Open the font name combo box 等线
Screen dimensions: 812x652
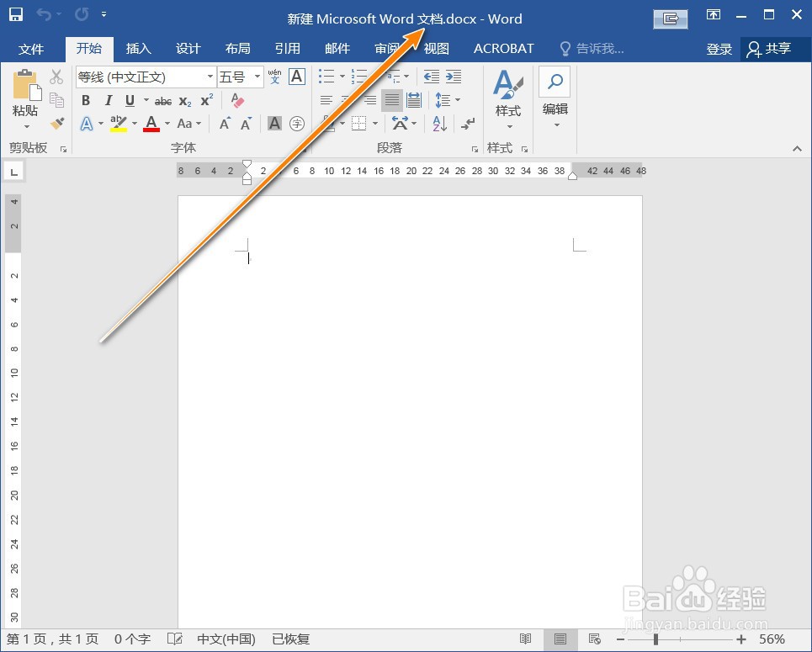pyautogui.click(x=146, y=77)
